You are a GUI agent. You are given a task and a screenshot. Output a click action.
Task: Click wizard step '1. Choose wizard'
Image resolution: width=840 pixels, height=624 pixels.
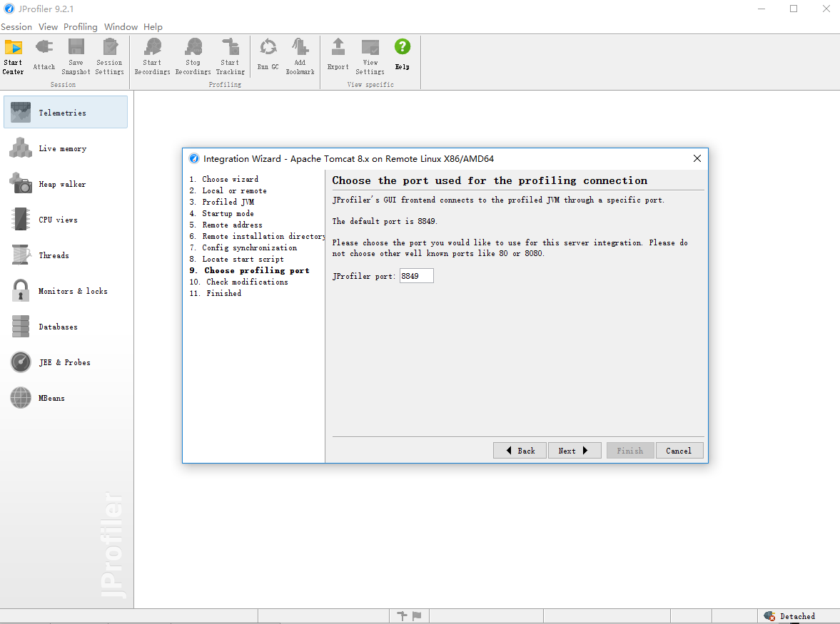click(x=224, y=179)
